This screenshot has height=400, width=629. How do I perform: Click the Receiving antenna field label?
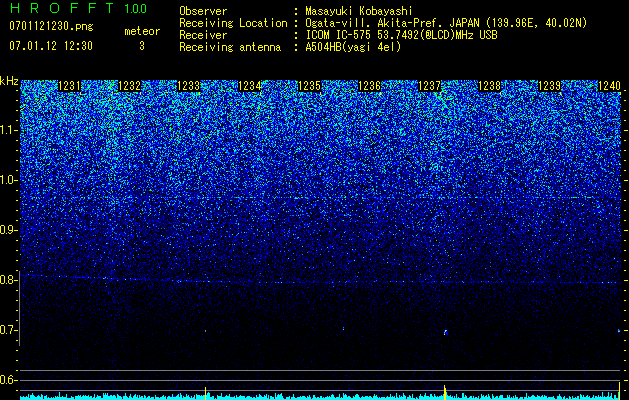click(x=230, y=47)
